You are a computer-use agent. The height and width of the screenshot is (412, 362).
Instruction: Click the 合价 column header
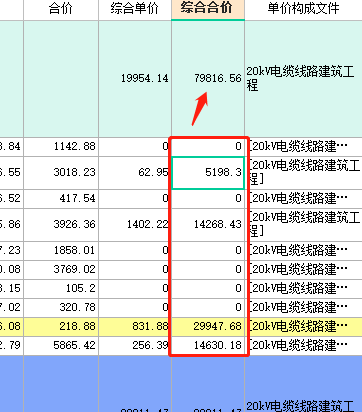[61, 9]
